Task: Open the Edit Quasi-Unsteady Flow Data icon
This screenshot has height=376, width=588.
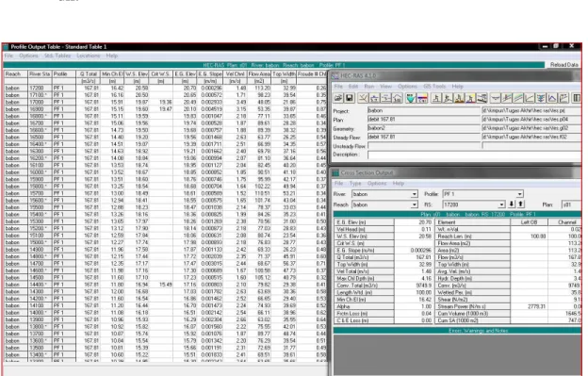Action: coord(386,98)
